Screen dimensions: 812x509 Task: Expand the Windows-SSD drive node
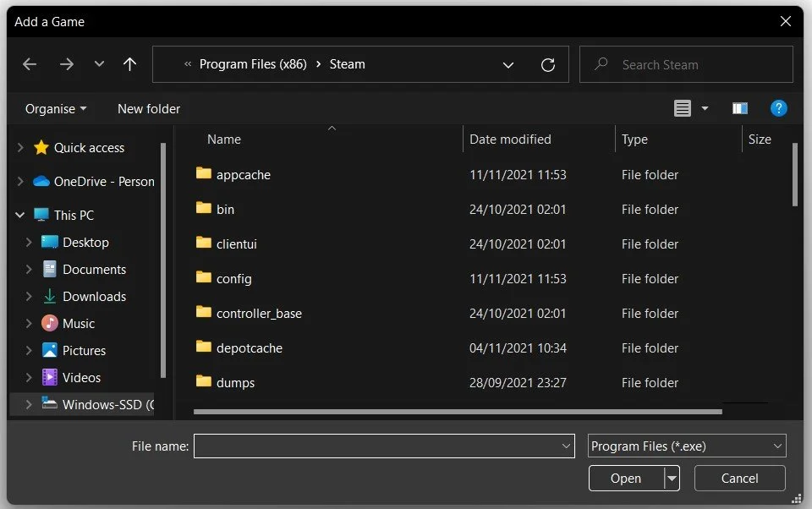coord(29,404)
